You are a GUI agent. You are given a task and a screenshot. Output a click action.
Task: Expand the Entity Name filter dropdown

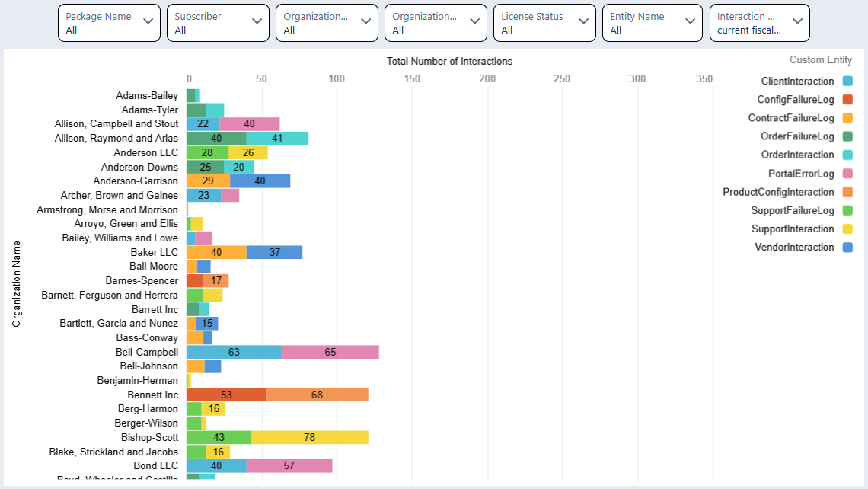(x=653, y=23)
